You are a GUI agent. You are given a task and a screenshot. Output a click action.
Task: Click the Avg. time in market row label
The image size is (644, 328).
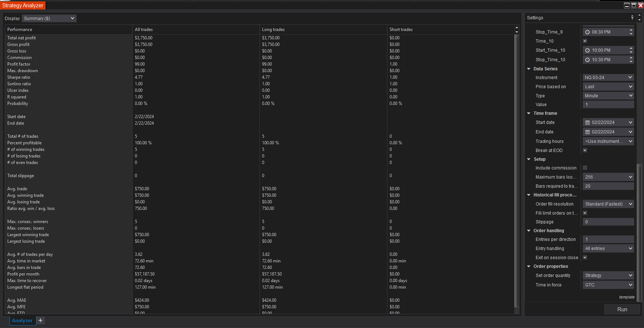26,261
